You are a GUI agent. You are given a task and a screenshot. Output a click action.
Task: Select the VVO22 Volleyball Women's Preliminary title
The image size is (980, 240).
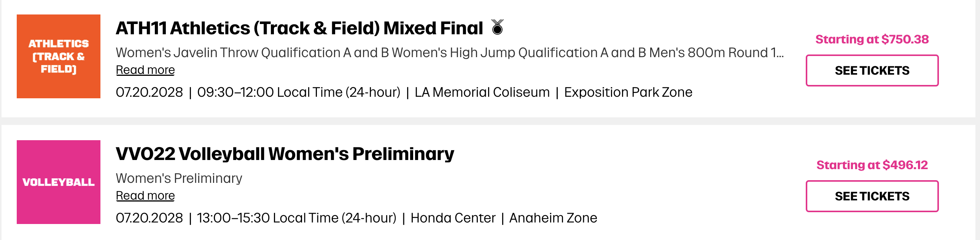click(x=285, y=154)
